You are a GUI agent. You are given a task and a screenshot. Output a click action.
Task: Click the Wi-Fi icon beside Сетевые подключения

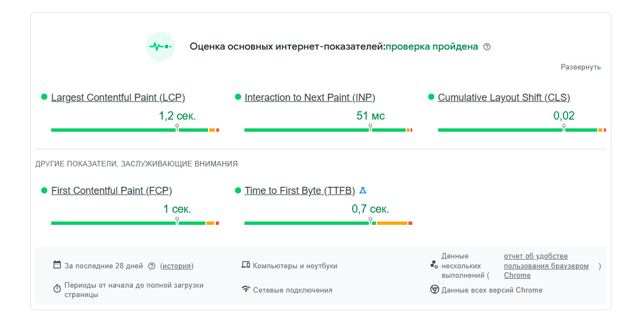pos(245,289)
